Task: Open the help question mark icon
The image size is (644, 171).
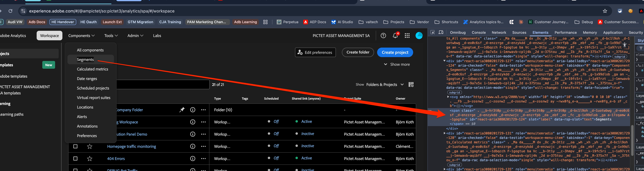Action: click(383, 36)
